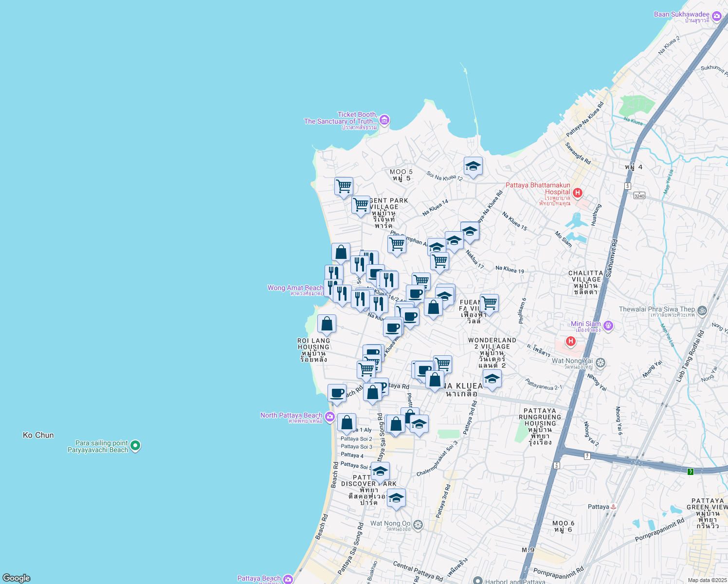Click the green Para sailing point pin
The image size is (728, 584).
[135, 445]
